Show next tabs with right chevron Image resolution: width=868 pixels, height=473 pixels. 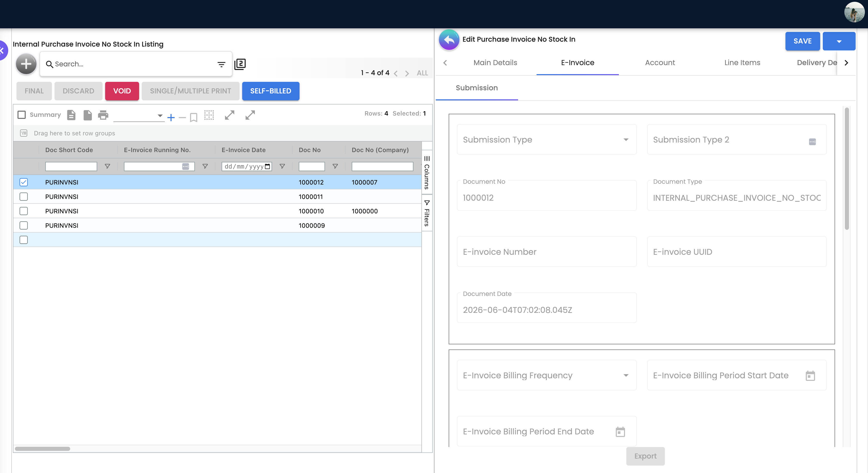(846, 63)
